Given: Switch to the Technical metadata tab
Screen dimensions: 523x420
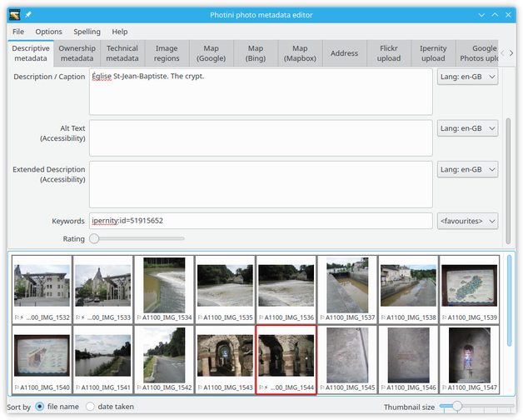Looking at the screenshot, I should [x=122, y=53].
